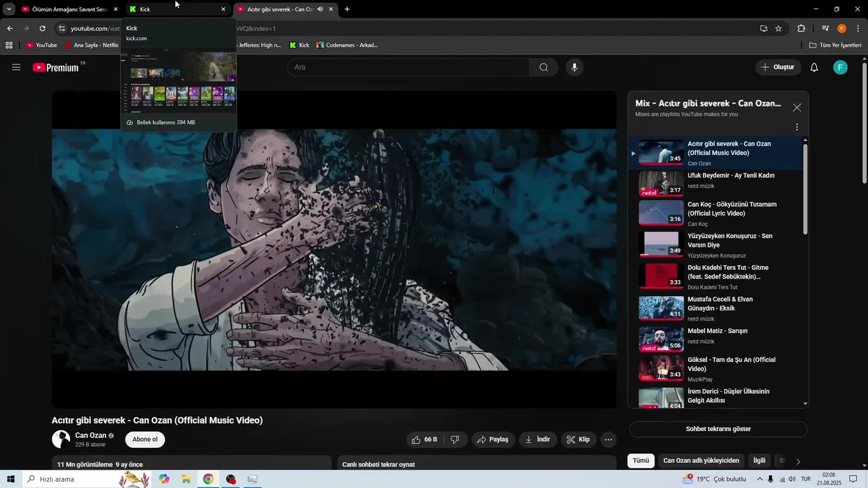Image resolution: width=868 pixels, height=488 pixels.
Task: Open the YouTube account avatar menu
Action: (840, 67)
